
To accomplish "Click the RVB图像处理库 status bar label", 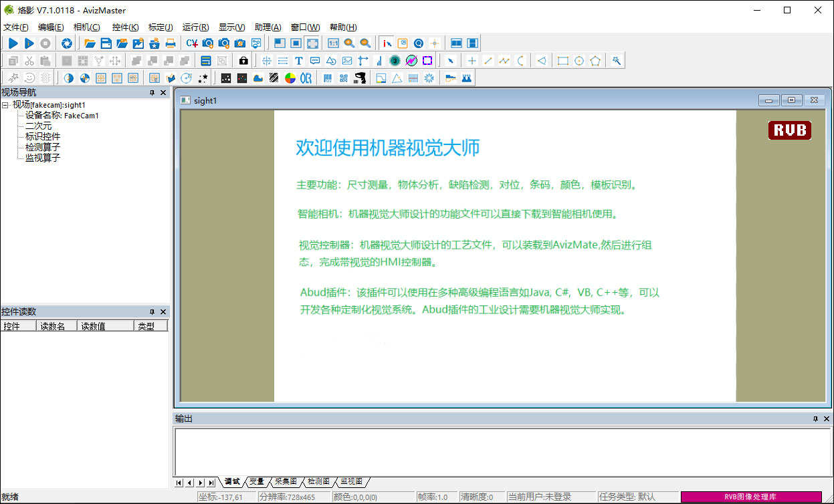I will [x=750, y=497].
